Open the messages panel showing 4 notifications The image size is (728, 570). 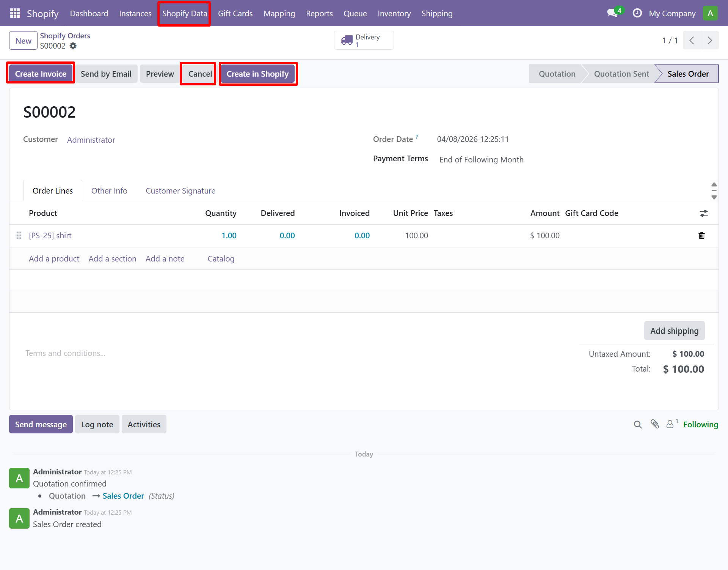612,13
